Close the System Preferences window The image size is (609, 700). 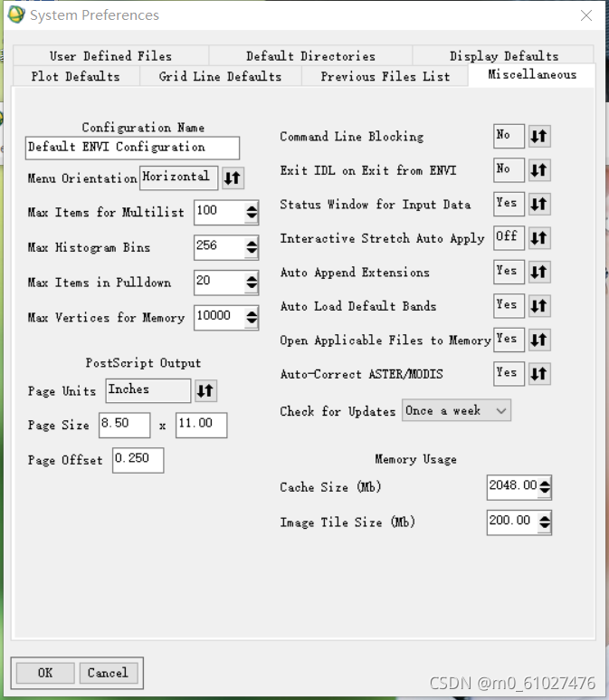[x=586, y=15]
